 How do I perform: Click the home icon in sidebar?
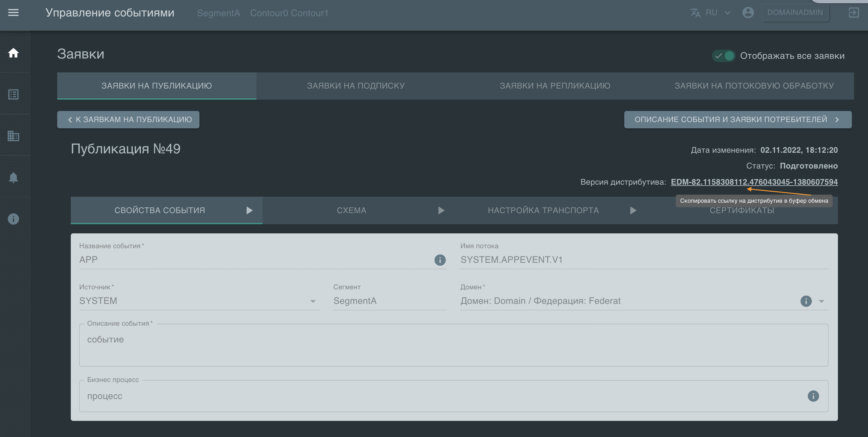click(13, 53)
